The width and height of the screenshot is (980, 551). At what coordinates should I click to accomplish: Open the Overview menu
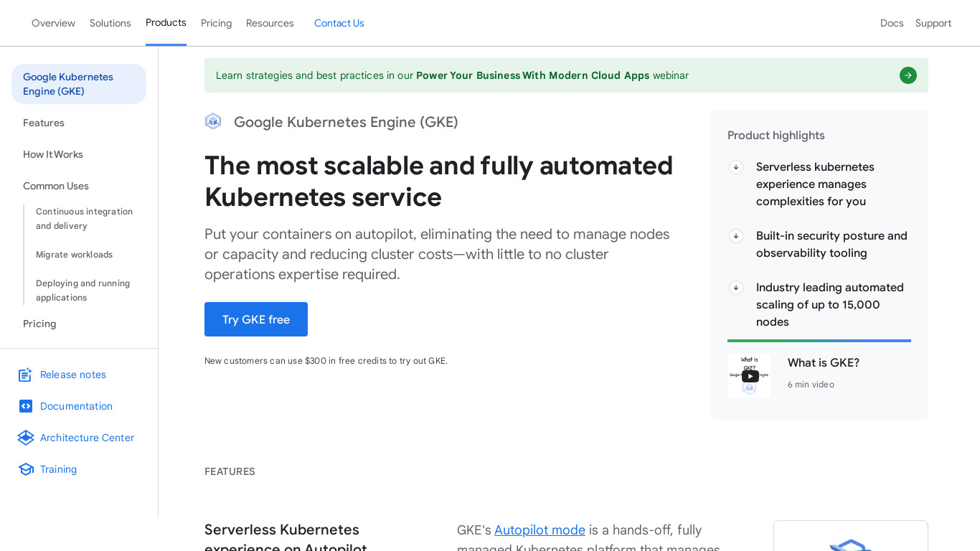[x=53, y=23]
